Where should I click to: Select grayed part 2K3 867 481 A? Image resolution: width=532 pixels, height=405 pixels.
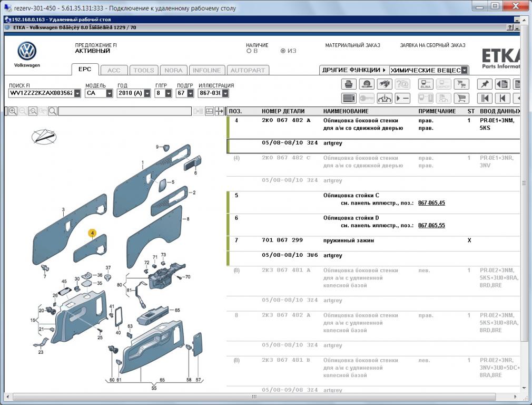point(286,270)
